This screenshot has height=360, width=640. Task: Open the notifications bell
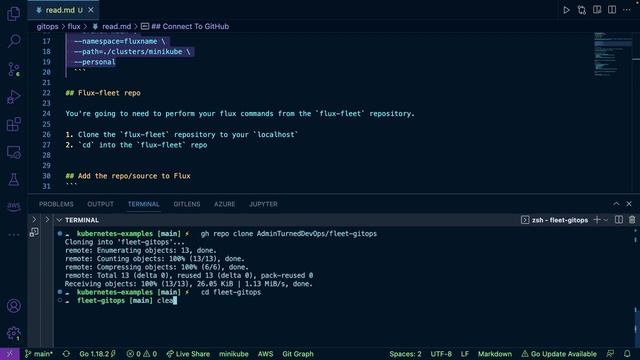coord(627,354)
